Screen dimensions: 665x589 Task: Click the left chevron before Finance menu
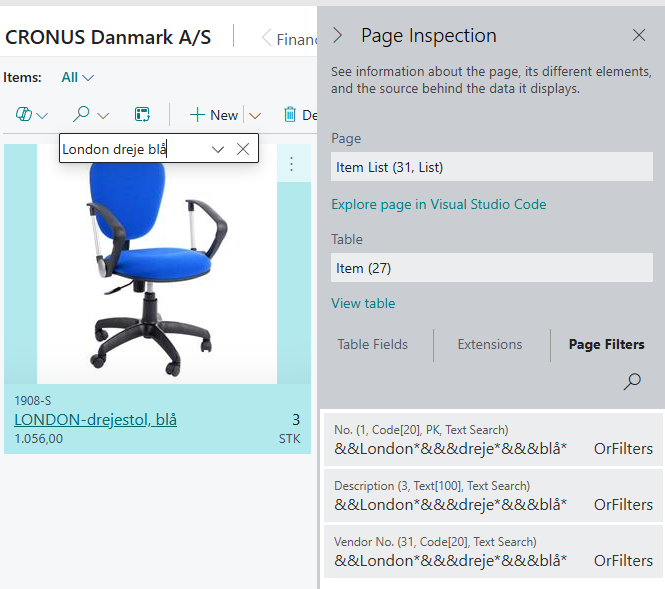[x=266, y=37]
